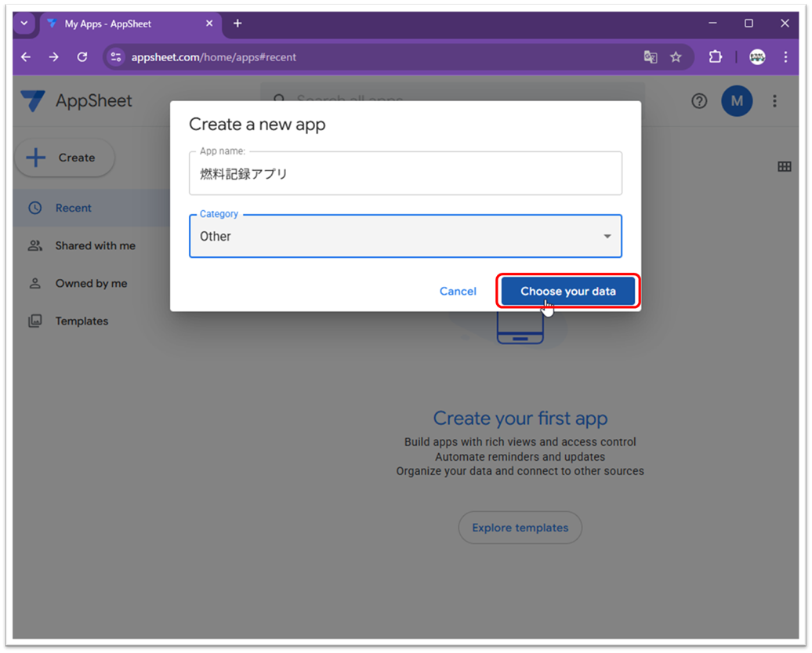Open browser extensions puzzle icon
This screenshot has height=653, width=812.
715,57
